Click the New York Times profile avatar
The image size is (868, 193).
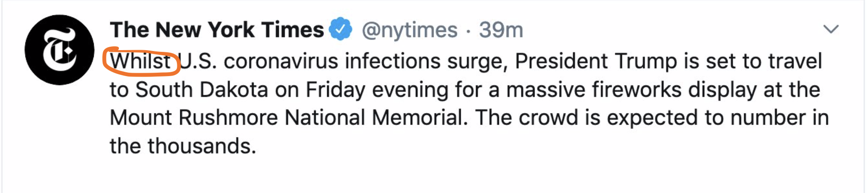click(59, 50)
